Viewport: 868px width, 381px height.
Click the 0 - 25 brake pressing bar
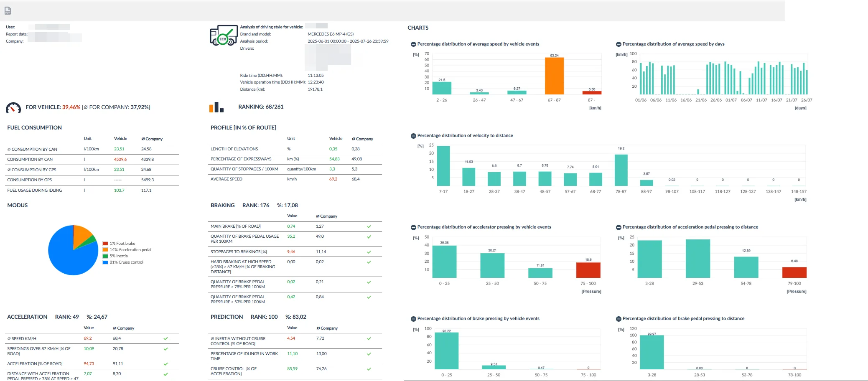tap(446, 351)
